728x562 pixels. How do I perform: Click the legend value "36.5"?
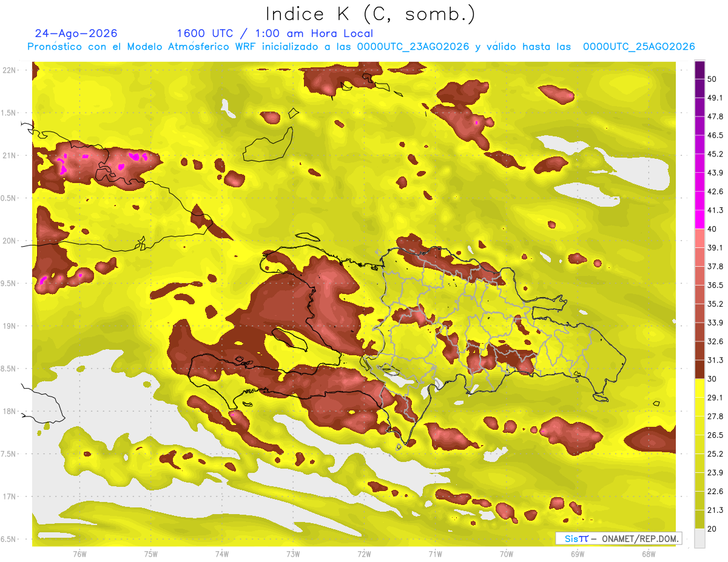[715, 286]
